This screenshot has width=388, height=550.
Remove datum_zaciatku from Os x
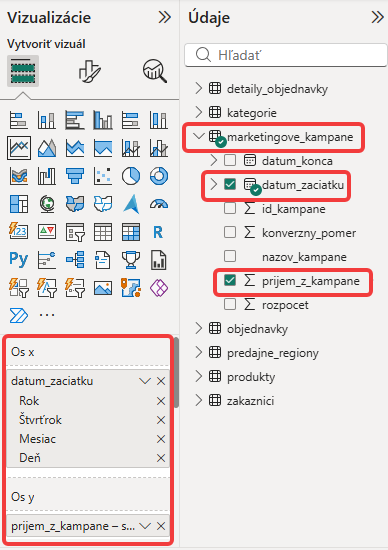[161, 381]
